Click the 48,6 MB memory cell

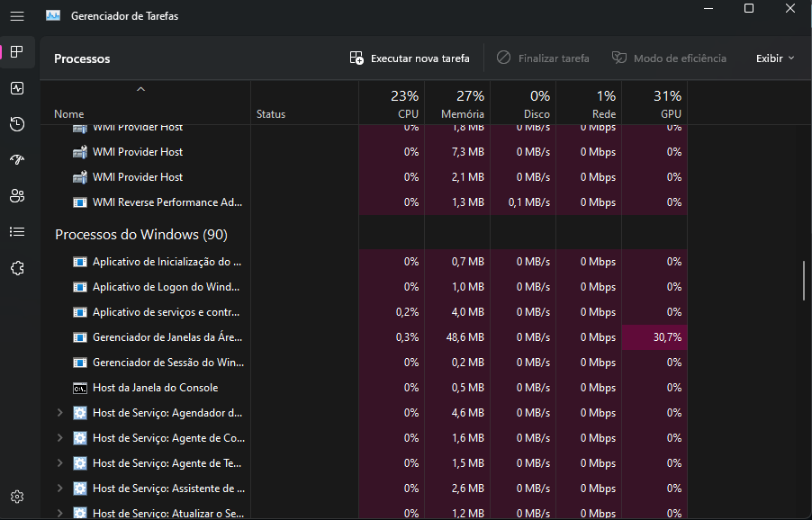pyautogui.click(x=457, y=337)
